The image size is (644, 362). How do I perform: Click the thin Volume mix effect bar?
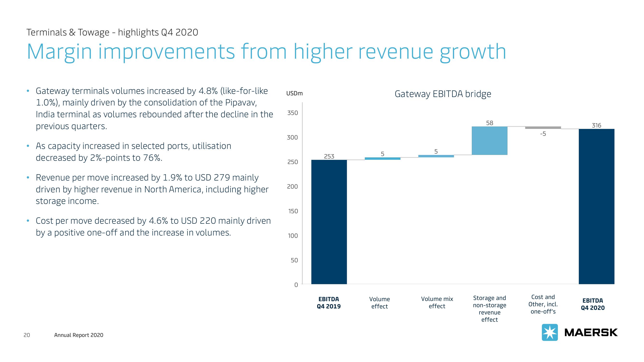pyautogui.click(x=436, y=156)
